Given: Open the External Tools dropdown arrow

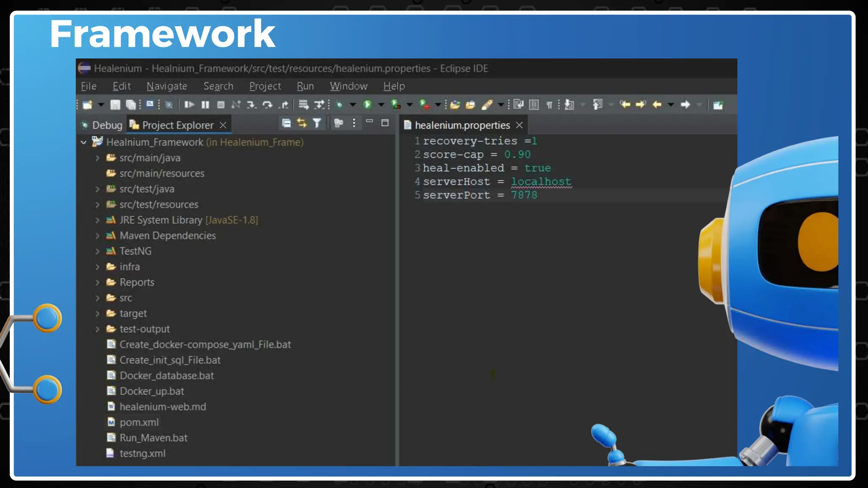Looking at the screenshot, I should (438, 105).
